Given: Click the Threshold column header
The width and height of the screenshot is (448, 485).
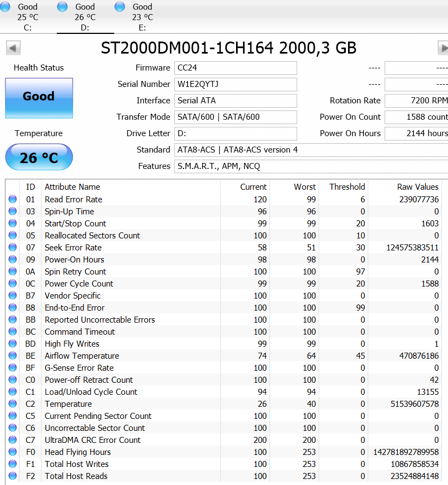Looking at the screenshot, I should tap(343, 187).
